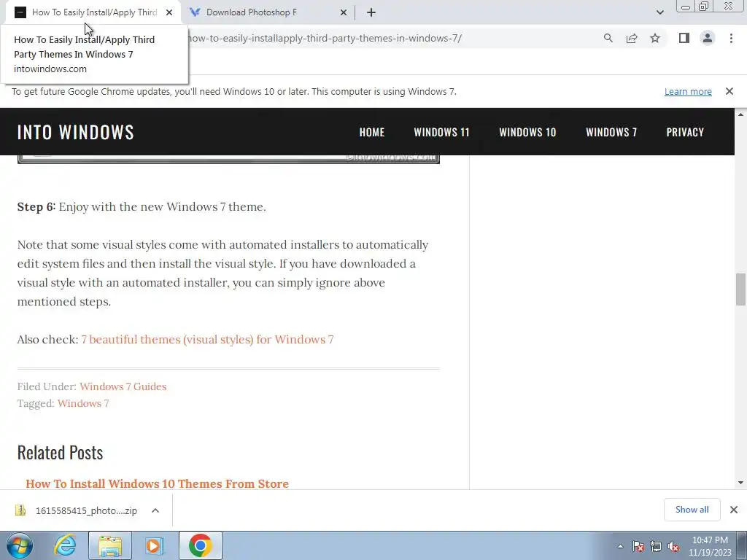Screen dimensions: 747x560
Task: Open 7 beautiful themes for Windows 7 link
Action: [207, 340]
